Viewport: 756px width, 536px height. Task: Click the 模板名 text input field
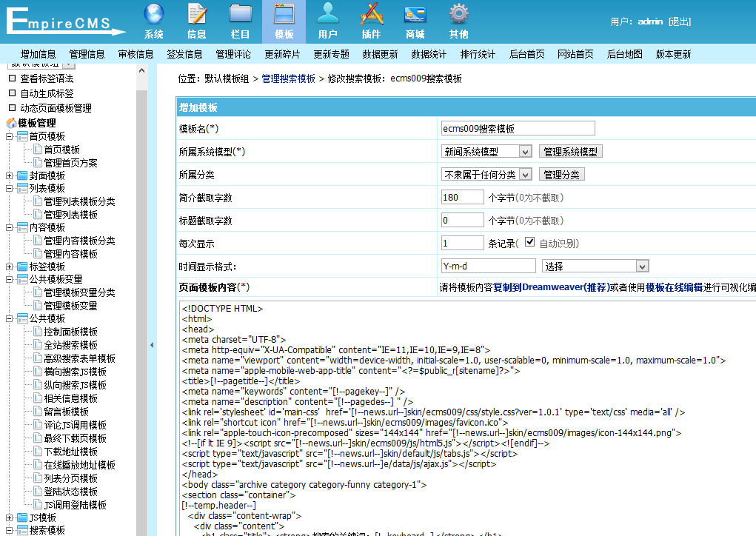pos(517,129)
